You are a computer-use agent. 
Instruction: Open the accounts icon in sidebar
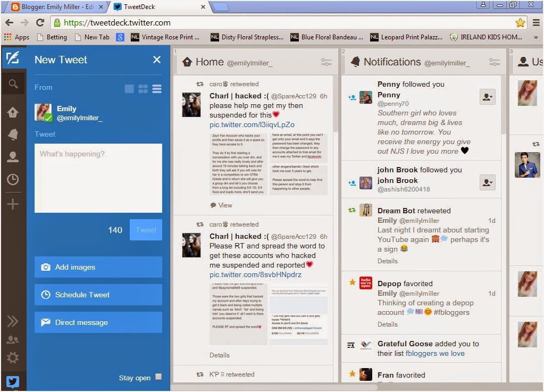pos(13,339)
